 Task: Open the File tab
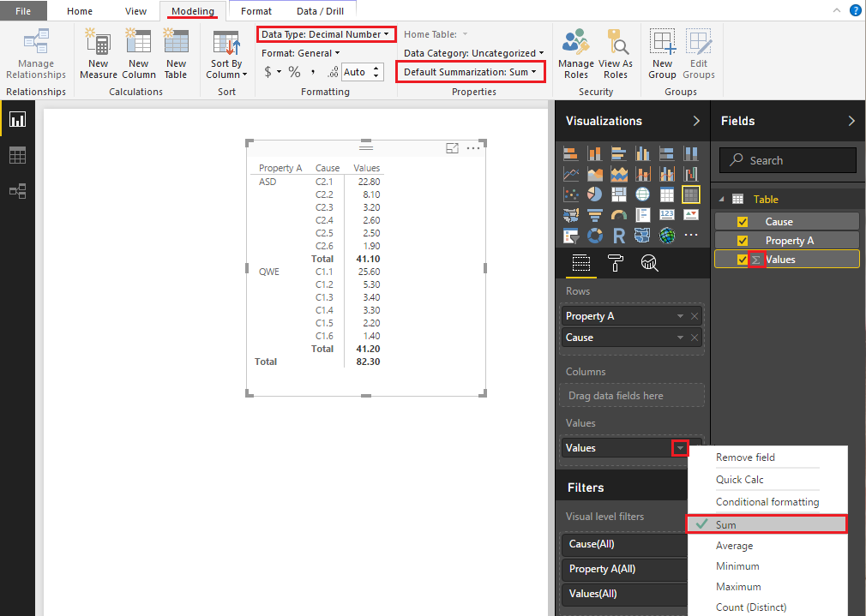pyautogui.click(x=23, y=11)
